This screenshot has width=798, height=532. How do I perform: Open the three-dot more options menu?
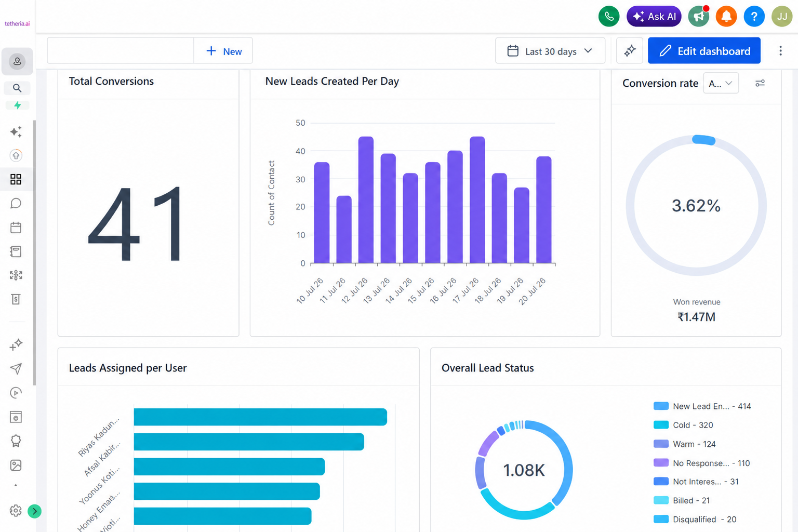780,51
